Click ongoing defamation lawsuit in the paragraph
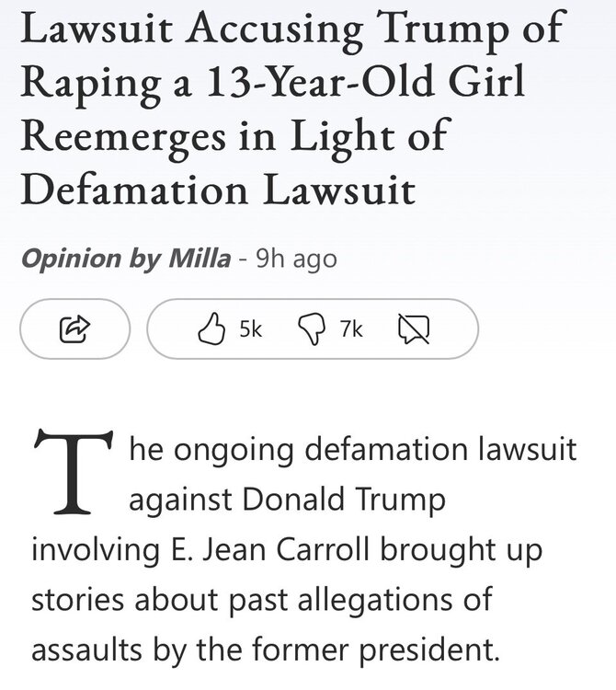The image size is (616, 690). tap(370, 451)
